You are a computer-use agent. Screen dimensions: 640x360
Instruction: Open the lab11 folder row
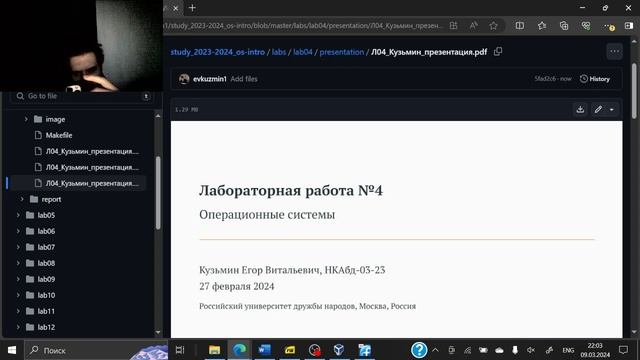pos(78,311)
